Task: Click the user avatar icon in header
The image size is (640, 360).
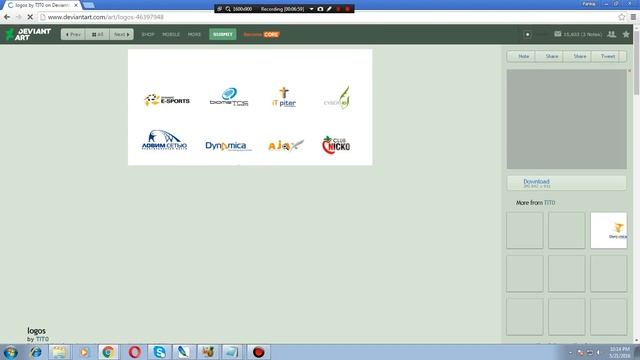Action: point(527,34)
